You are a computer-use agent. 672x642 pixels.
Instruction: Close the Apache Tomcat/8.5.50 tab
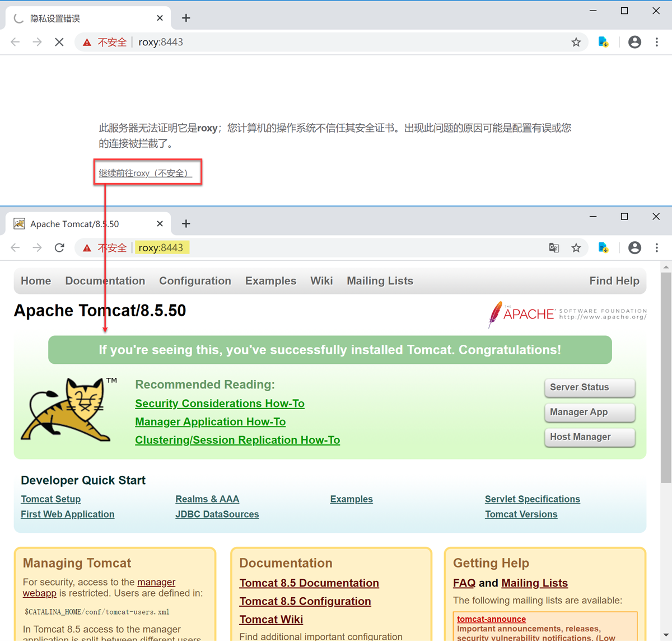[x=160, y=224]
